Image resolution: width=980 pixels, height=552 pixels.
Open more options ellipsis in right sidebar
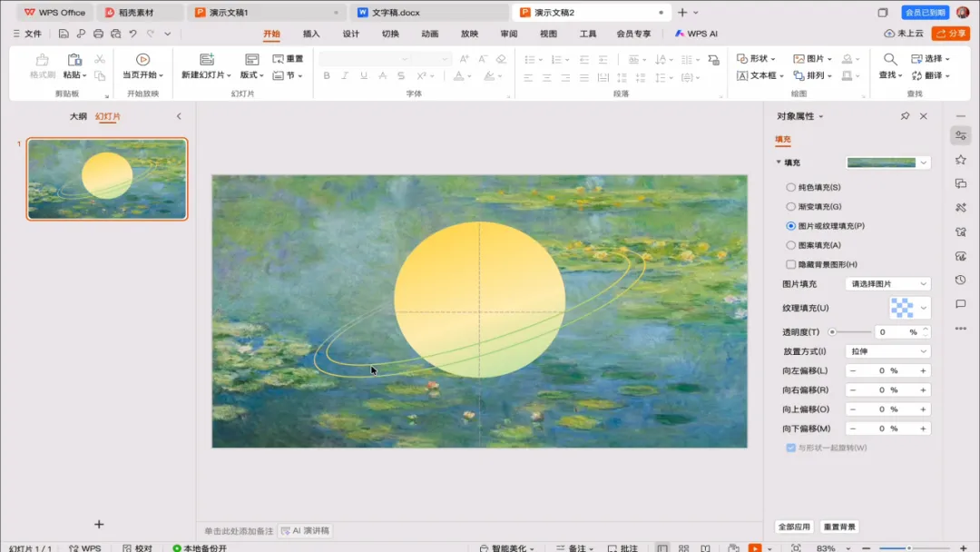[x=961, y=328]
